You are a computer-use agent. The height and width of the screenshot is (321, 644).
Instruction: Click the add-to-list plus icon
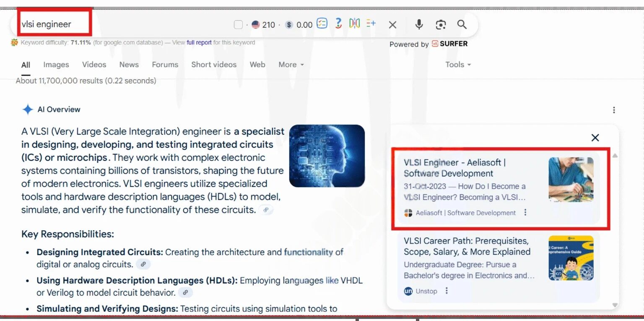tap(371, 24)
